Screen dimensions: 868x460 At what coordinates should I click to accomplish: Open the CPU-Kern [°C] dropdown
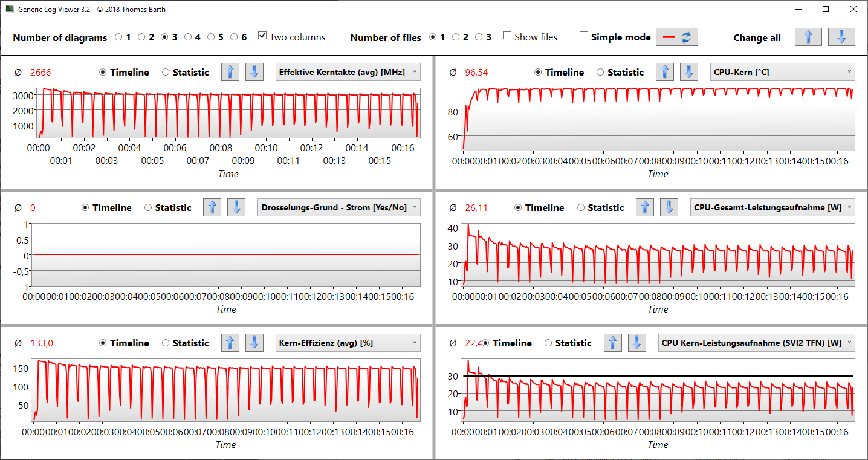(782, 72)
